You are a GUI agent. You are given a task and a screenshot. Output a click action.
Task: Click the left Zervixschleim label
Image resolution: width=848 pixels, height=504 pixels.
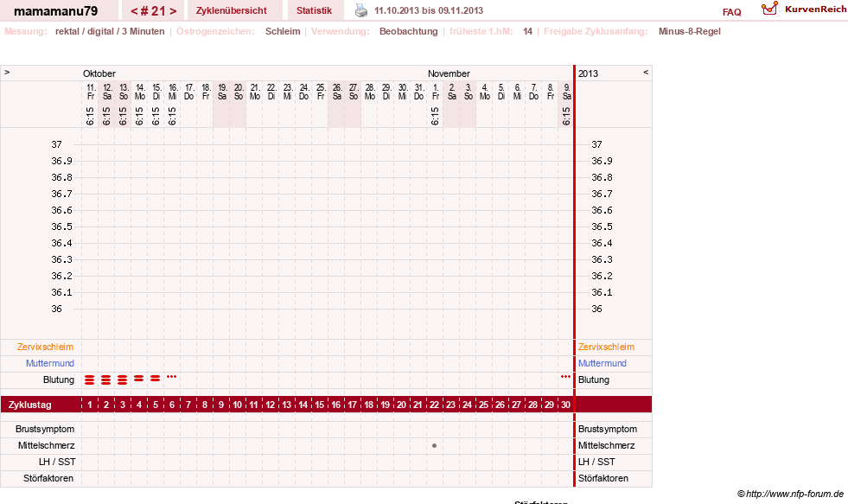[x=45, y=348]
